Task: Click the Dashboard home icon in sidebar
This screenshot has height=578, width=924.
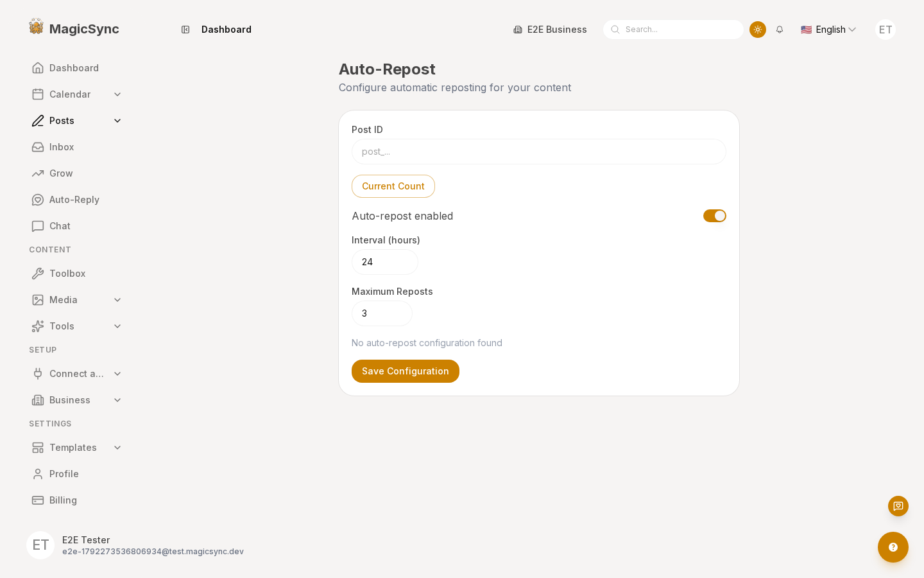Action: pyautogui.click(x=38, y=68)
